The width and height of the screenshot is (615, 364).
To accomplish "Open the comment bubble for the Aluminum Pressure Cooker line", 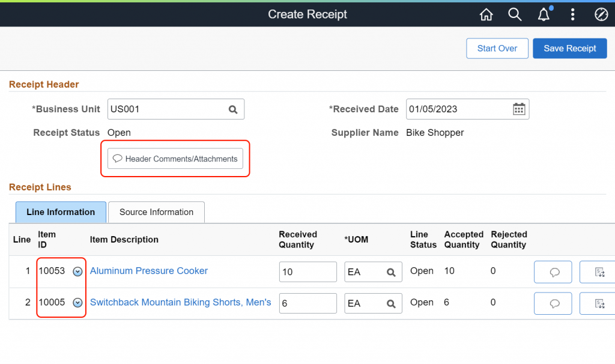I will (x=553, y=271).
